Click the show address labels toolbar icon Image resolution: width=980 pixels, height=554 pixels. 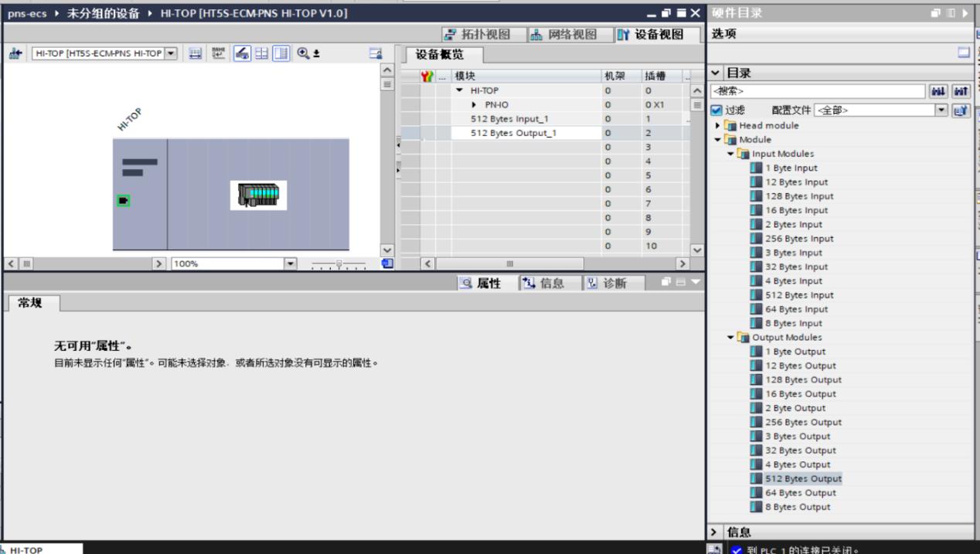[195, 54]
